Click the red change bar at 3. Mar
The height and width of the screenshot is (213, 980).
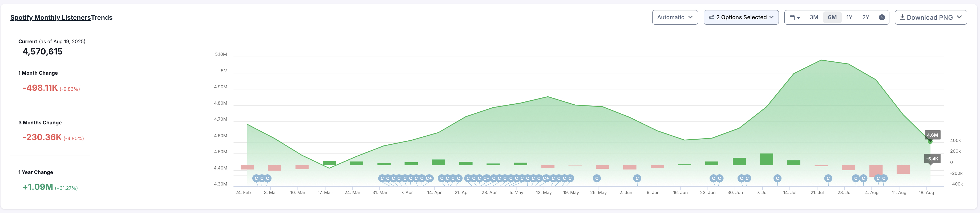[x=274, y=168]
